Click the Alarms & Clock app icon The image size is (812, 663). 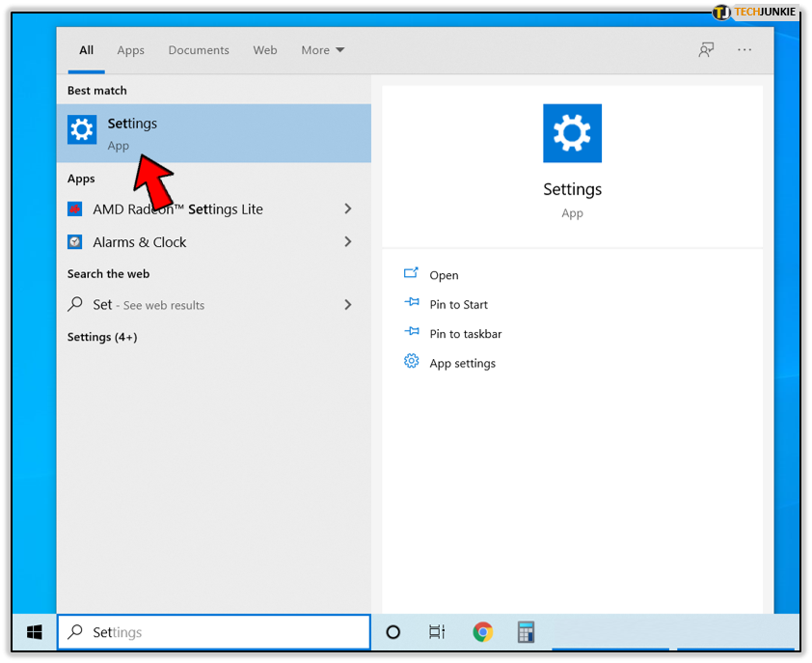coord(75,242)
